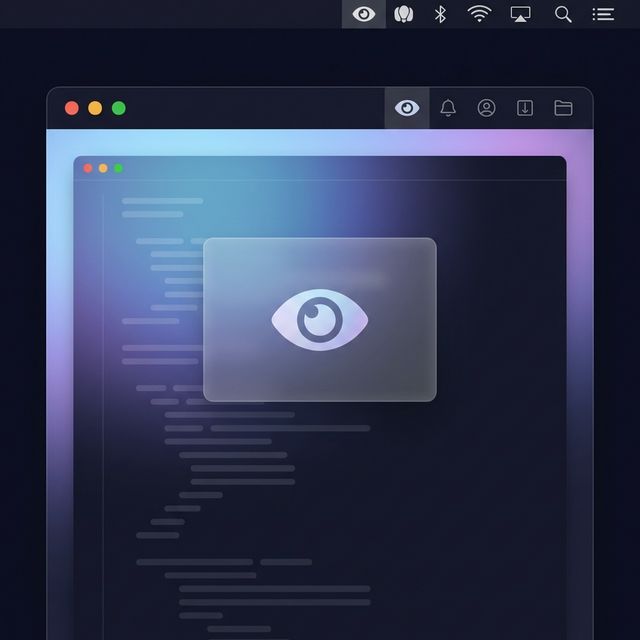Toggle the eye view button in window toolbar

tap(407, 108)
